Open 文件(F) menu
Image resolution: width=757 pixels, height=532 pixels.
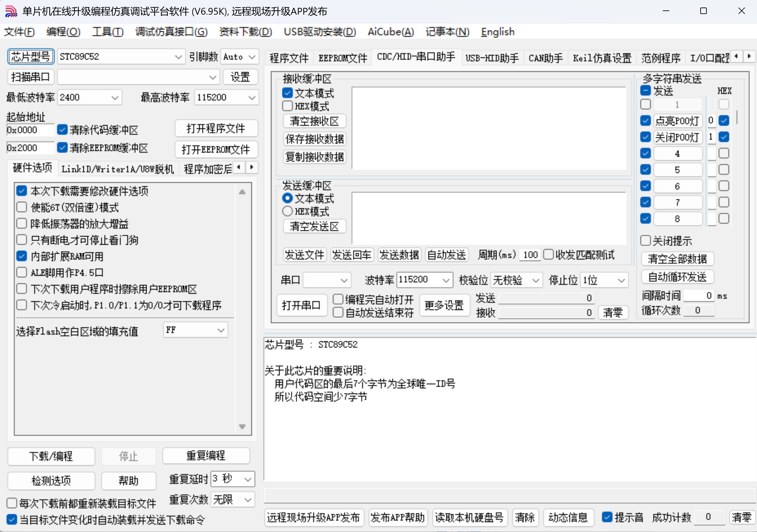click(19, 32)
